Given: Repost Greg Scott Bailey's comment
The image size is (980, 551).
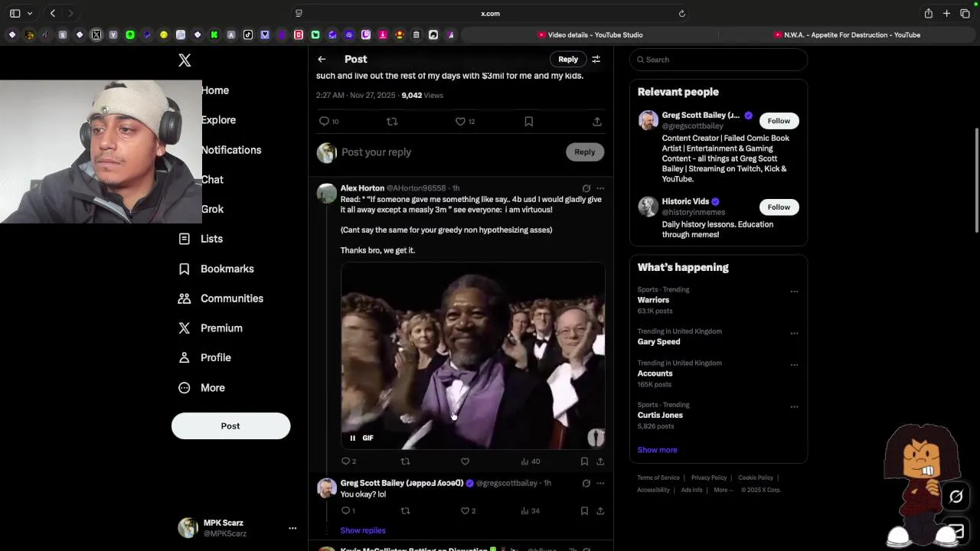Looking at the screenshot, I should pos(406,510).
